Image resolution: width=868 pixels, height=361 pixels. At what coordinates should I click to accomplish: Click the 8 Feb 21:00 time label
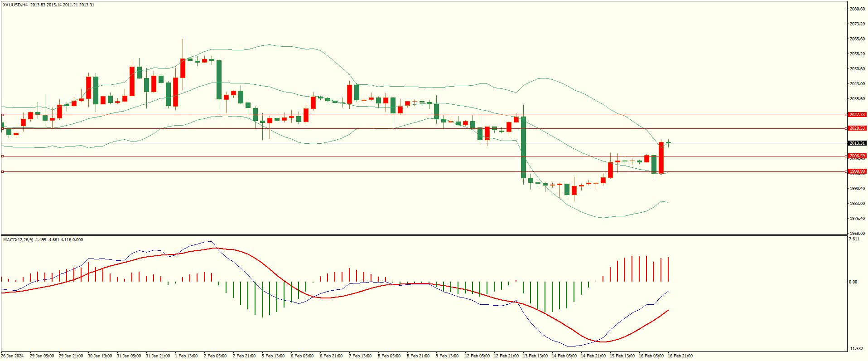point(418,356)
